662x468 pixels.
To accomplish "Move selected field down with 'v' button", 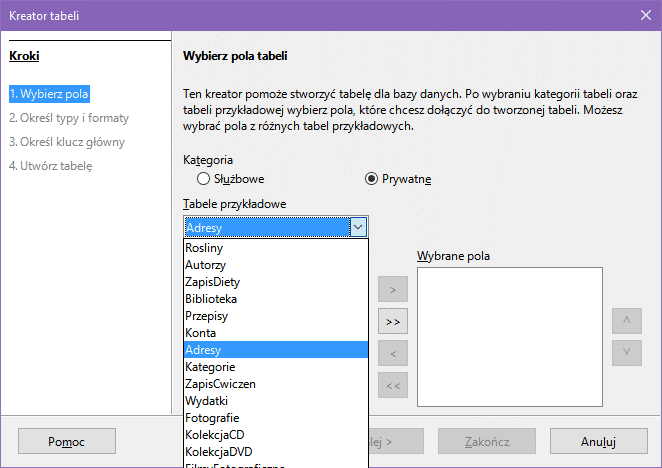I will [x=626, y=352].
